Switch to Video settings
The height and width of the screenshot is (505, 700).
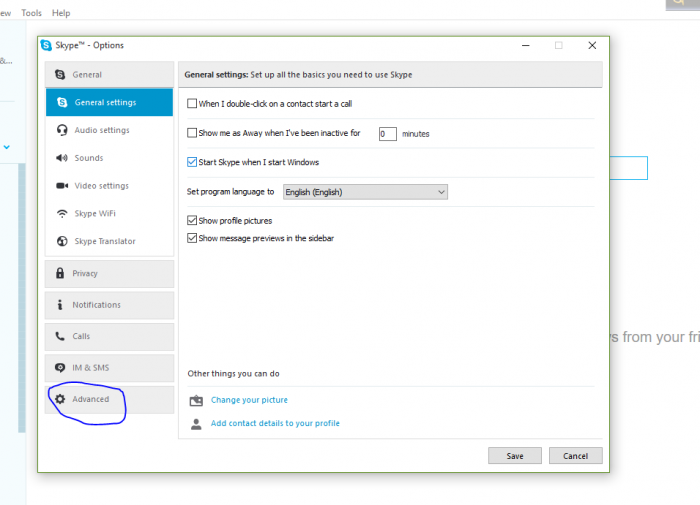pyautogui.click(x=109, y=185)
